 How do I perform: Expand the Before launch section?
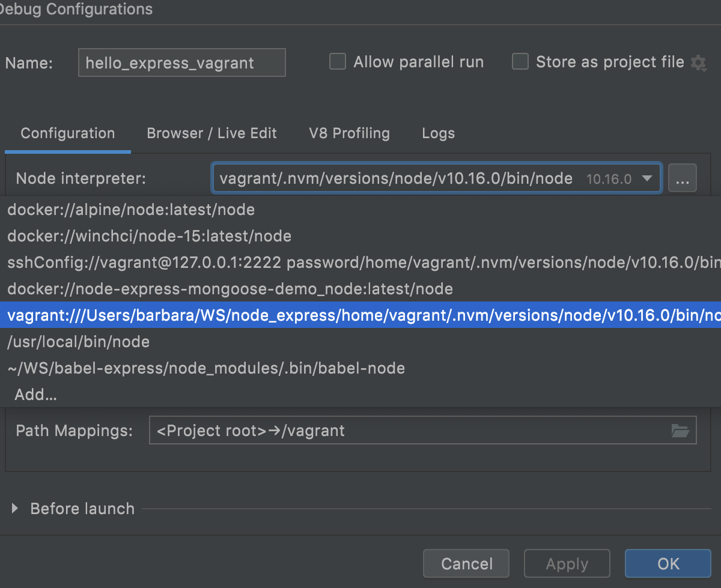click(x=13, y=508)
